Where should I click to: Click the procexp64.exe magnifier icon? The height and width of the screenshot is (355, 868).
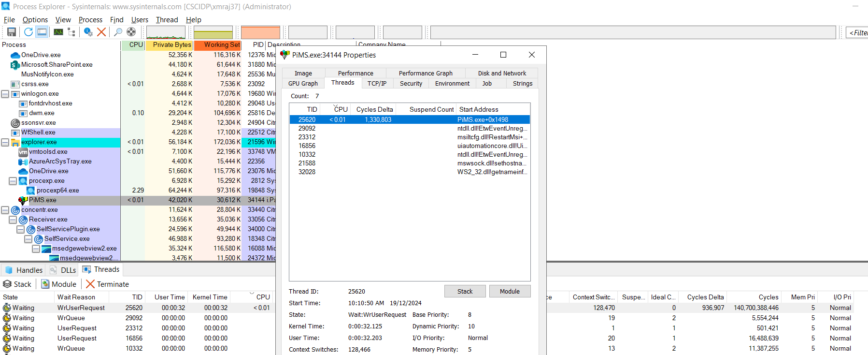[x=30, y=191]
